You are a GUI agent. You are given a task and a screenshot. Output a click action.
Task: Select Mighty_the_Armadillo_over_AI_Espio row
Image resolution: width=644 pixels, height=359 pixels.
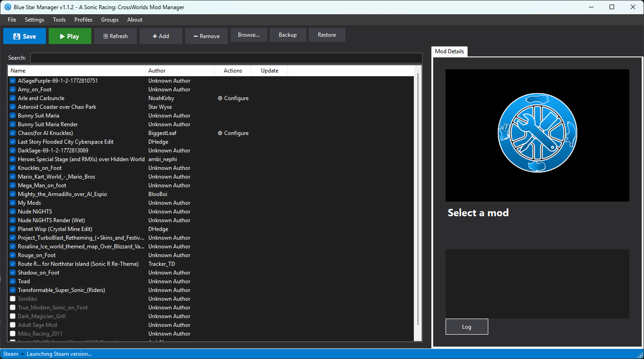[211, 194]
